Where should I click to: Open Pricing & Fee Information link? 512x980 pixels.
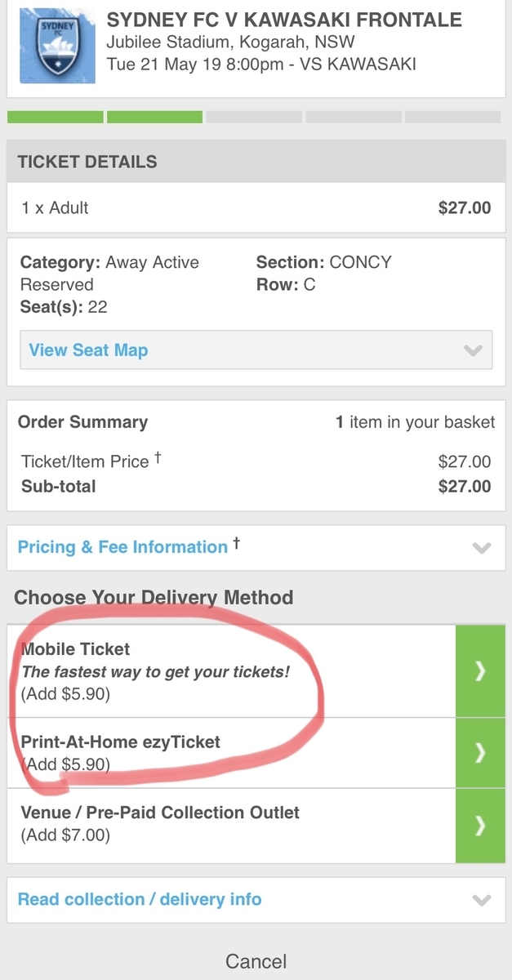tap(122, 547)
